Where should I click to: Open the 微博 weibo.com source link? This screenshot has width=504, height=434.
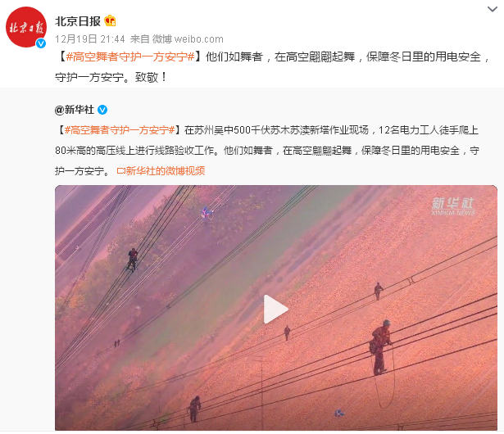click(188, 39)
